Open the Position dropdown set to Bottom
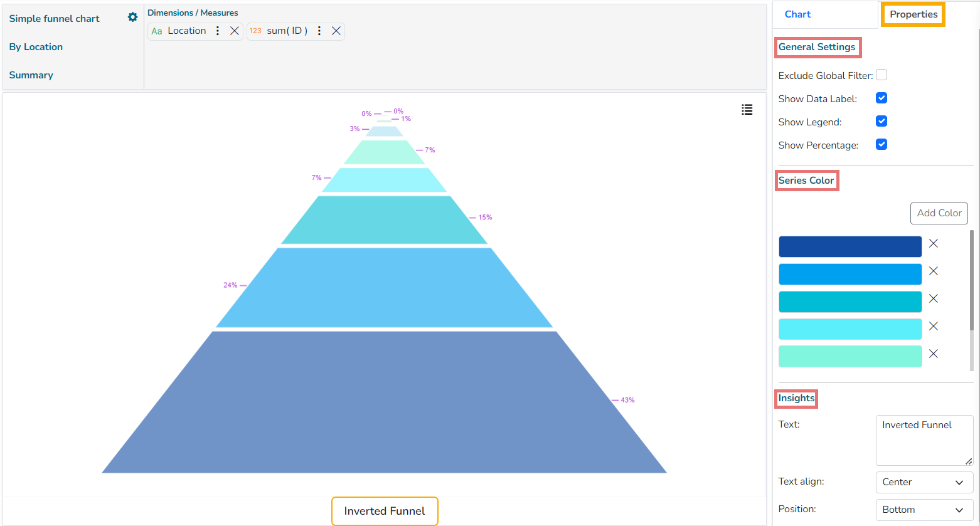 click(x=924, y=510)
